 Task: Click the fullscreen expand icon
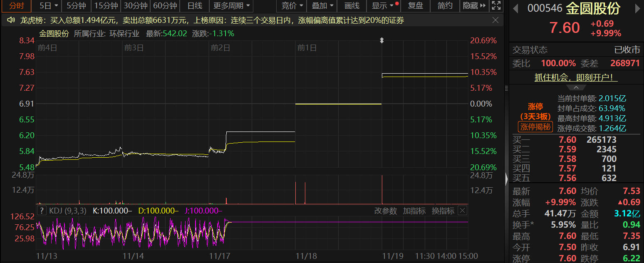click(x=496, y=6)
